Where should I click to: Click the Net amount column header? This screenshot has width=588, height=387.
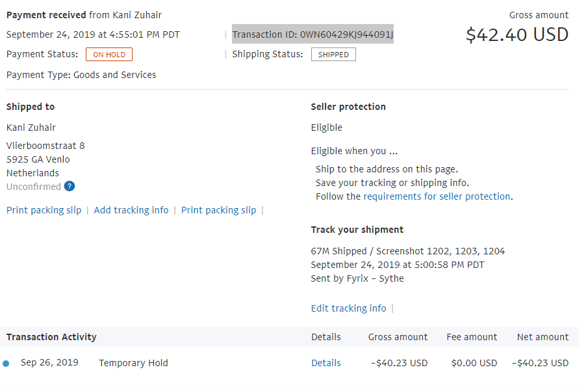point(543,337)
